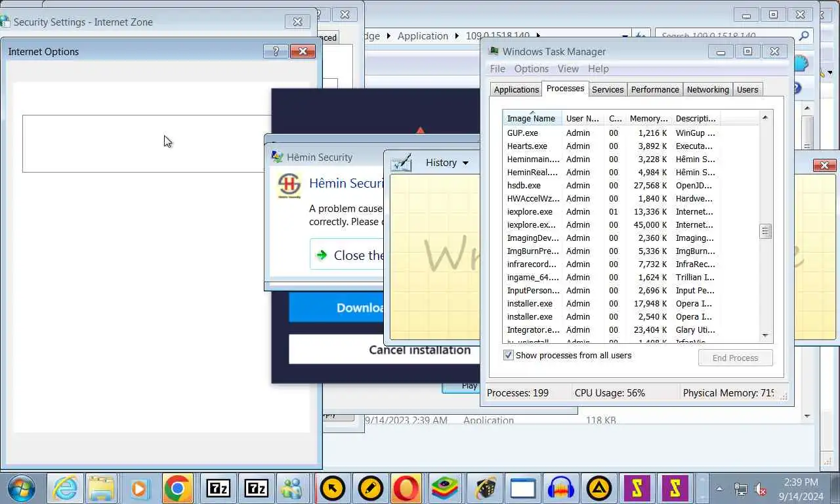Switch to the Networking tab

pos(707,90)
